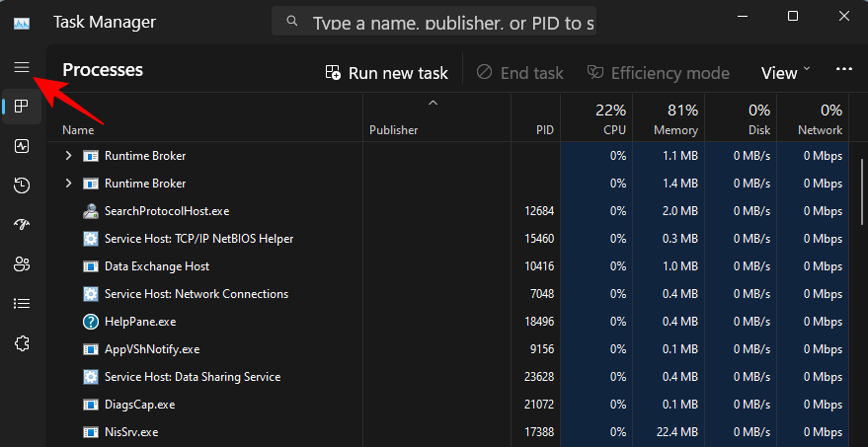
Task: Click the Efficiency mode button
Action: (x=658, y=73)
